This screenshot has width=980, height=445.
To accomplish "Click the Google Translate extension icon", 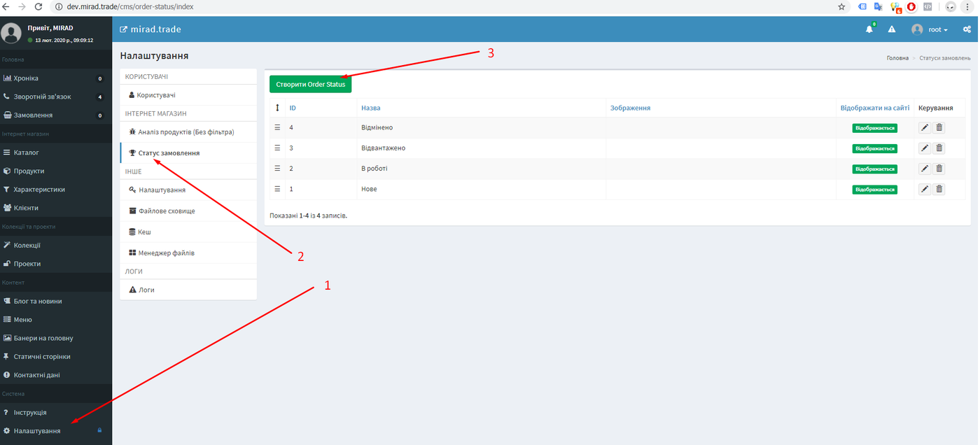I will coord(878,6).
